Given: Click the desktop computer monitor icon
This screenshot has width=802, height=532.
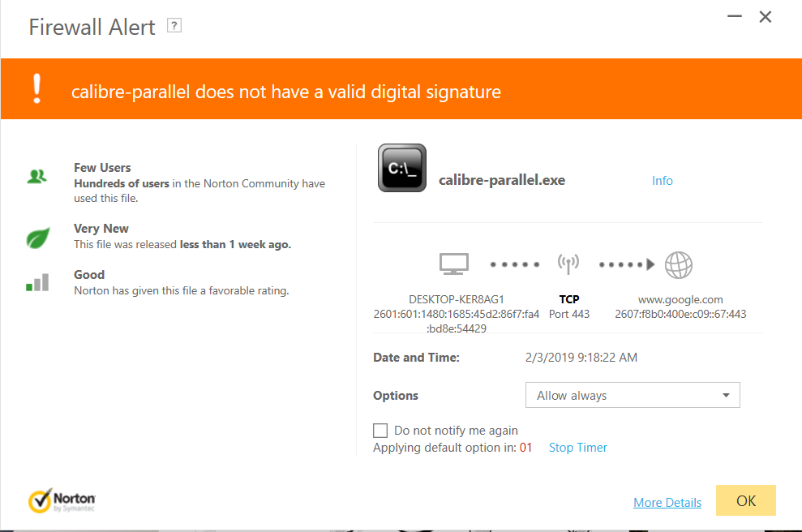Looking at the screenshot, I should pos(453,264).
